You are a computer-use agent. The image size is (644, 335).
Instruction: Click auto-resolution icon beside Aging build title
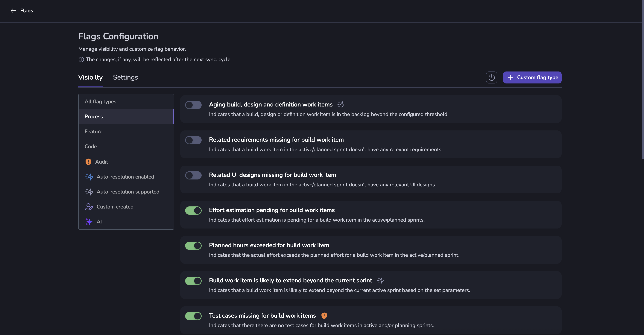(341, 105)
